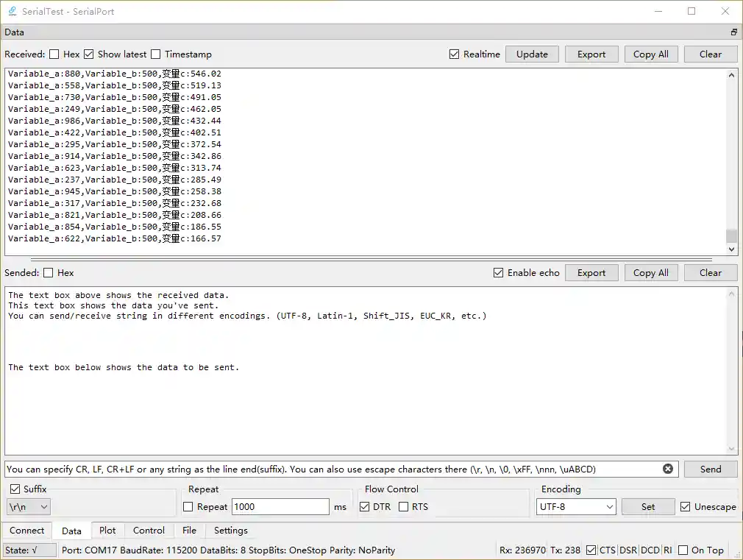Switch to the Data tab
The image size is (743, 560).
coord(71,531)
